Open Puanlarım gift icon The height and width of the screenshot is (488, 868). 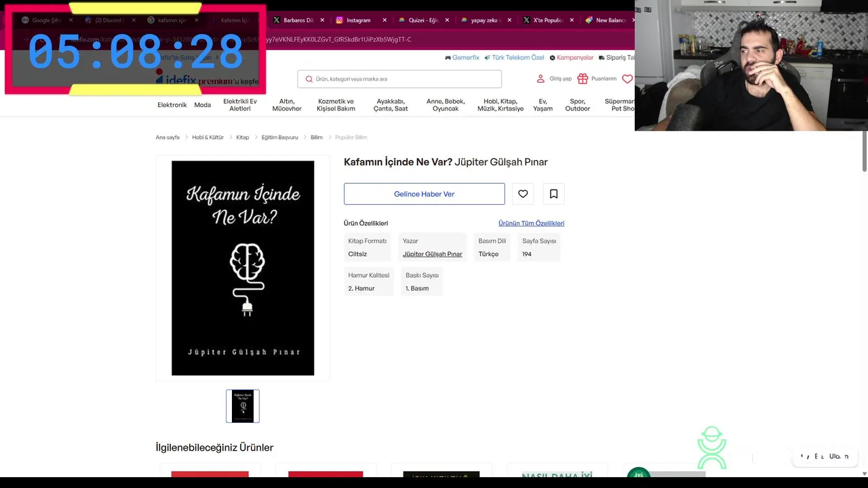583,79
